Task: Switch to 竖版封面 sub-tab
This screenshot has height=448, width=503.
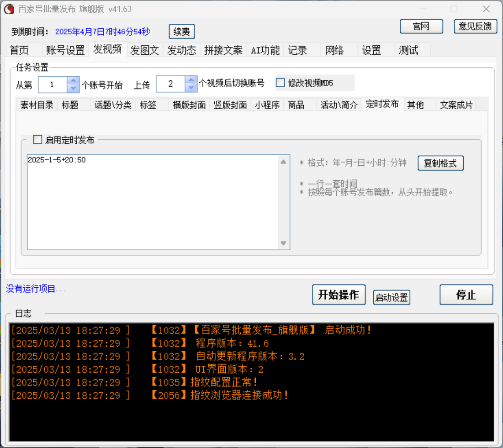Action: click(230, 105)
